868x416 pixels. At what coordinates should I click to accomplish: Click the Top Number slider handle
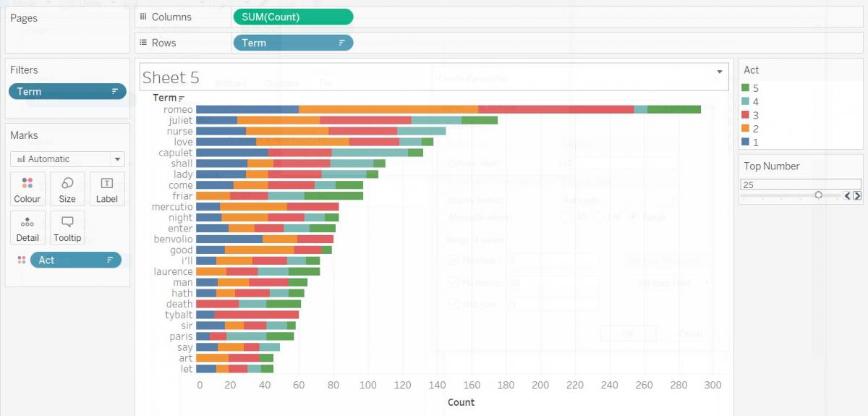point(818,195)
